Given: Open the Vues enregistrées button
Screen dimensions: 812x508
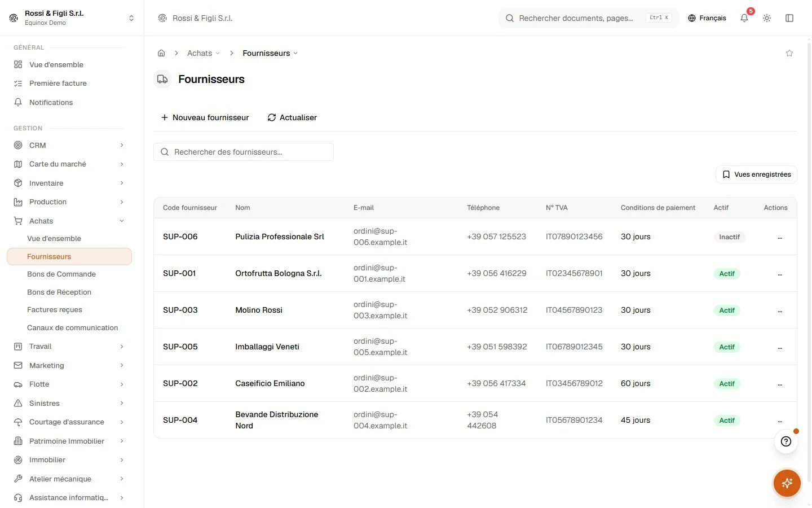Looking at the screenshot, I should (x=756, y=174).
